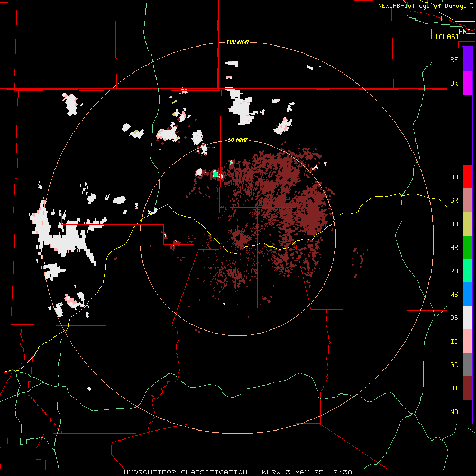Click the GC legend label
Viewport: 476px width, 476px height.
[x=454, y=365]
